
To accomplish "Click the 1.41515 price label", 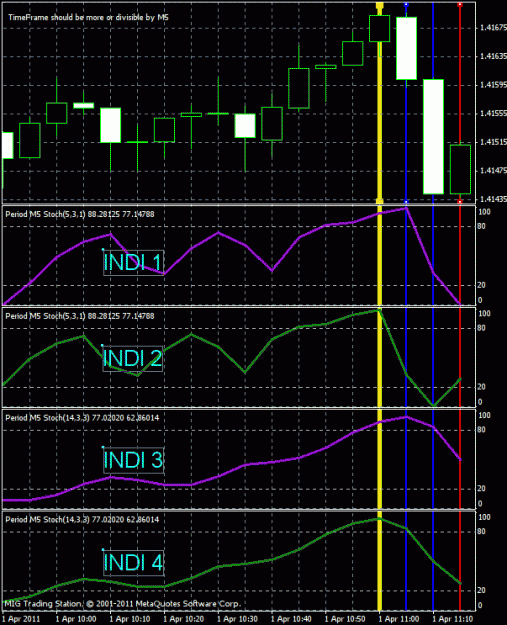I will [x=493, y=142].
